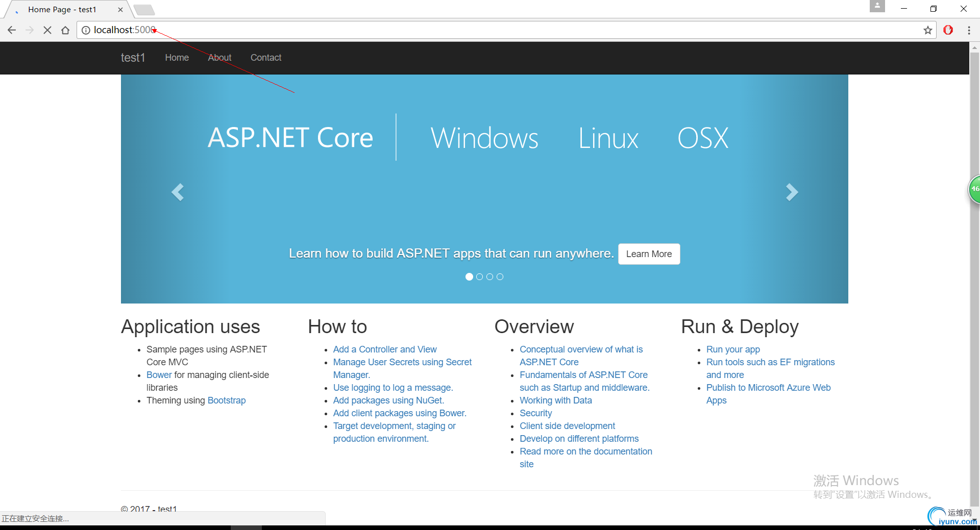Open the browser home page icon

pos(65,30)
